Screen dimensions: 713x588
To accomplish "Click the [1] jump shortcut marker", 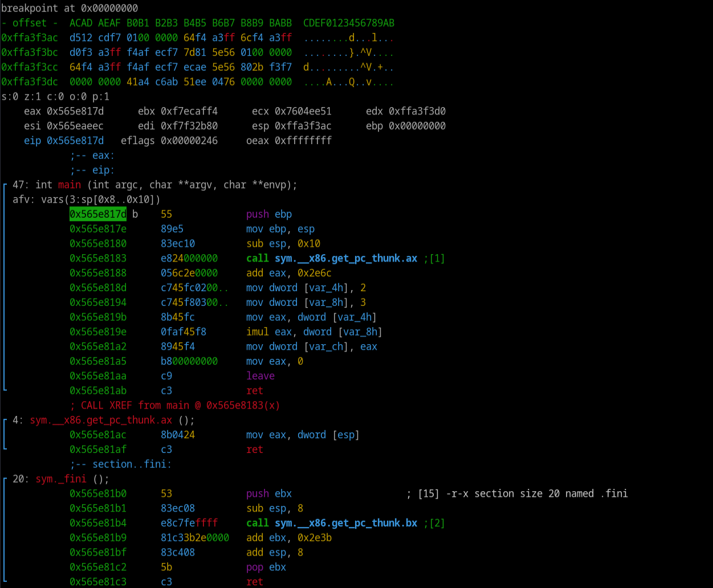I will coord(437,259).
